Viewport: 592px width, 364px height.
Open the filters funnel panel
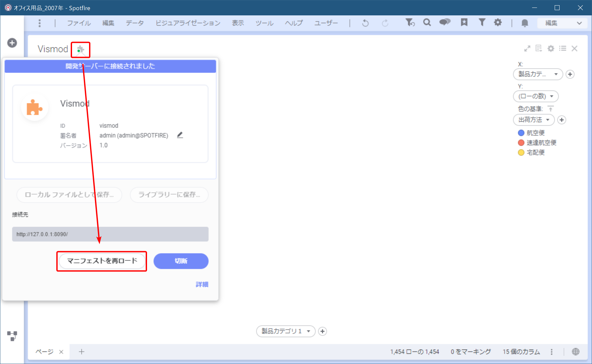(482, 22)
